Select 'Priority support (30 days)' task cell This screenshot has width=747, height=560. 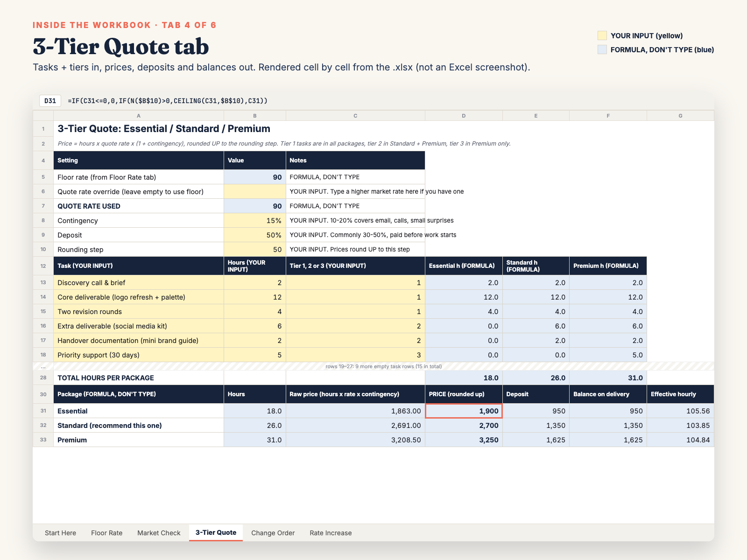coord(139,355)
